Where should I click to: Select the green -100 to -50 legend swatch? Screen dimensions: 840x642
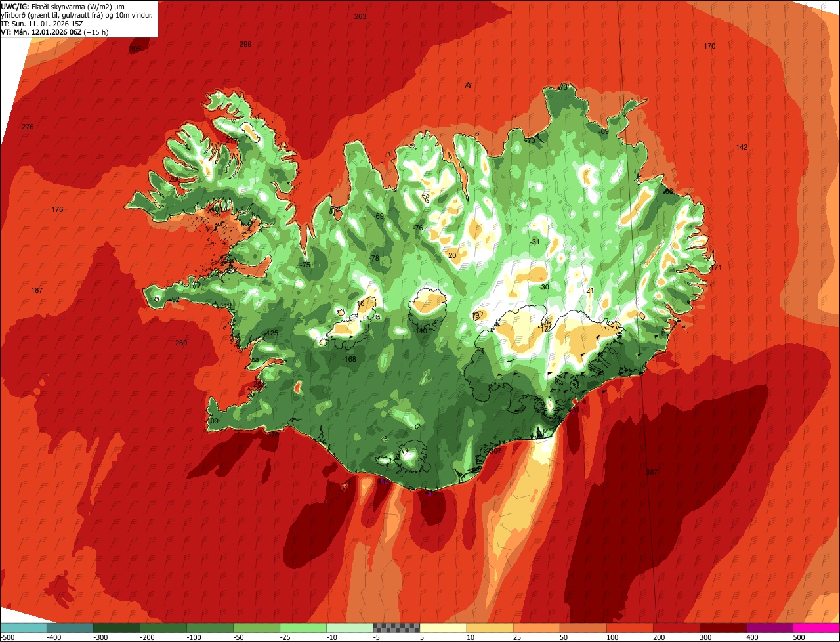coord(210,628)
